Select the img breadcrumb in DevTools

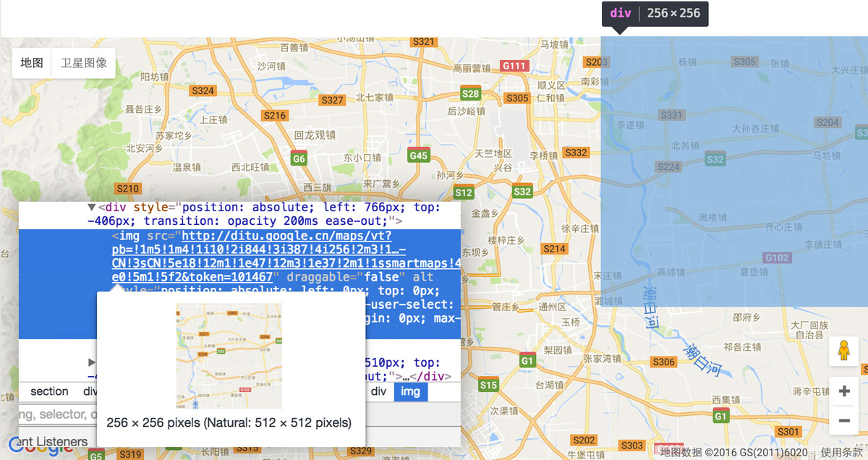point(411,391)
